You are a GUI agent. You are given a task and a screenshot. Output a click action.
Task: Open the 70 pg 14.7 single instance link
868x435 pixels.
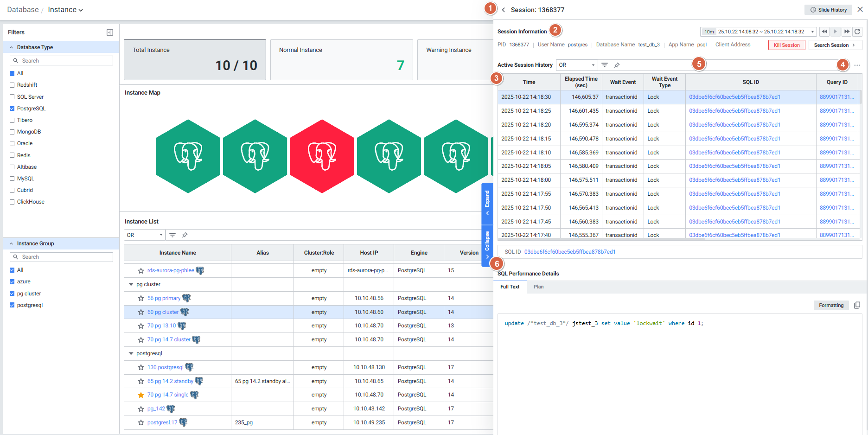click(x=168, y=395)
